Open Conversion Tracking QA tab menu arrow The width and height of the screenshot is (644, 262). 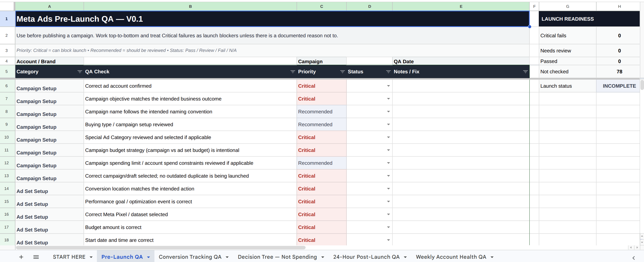click(227, 257)
